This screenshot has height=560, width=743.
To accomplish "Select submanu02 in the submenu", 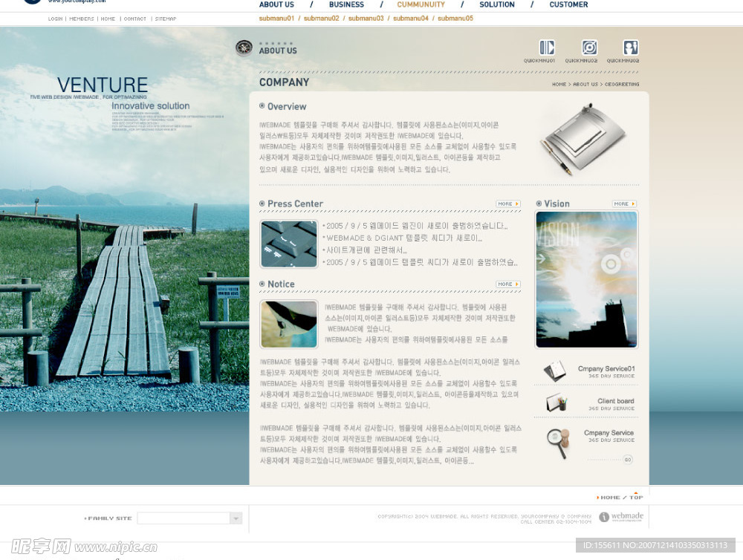I will [x=321, y=19].
